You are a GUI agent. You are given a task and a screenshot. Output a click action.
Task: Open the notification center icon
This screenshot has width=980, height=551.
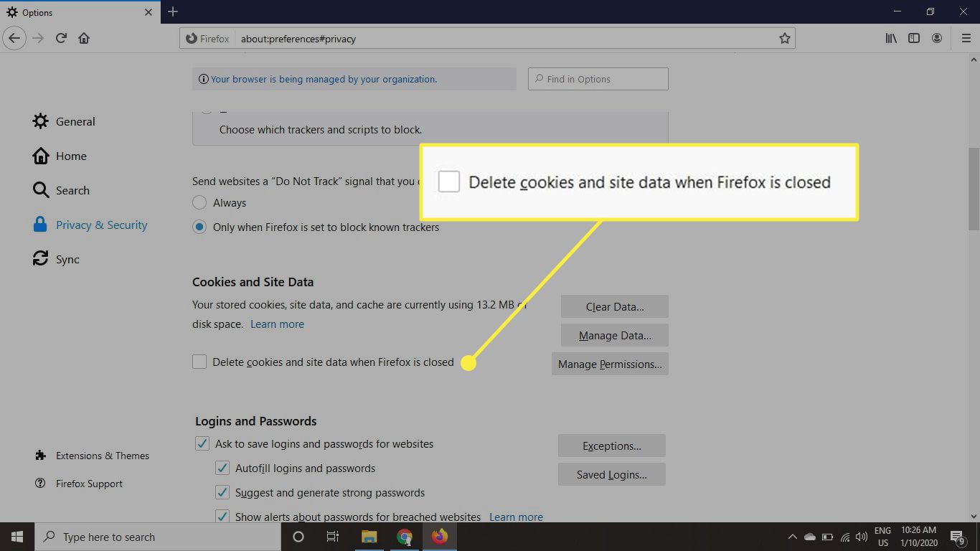point(958,537)
